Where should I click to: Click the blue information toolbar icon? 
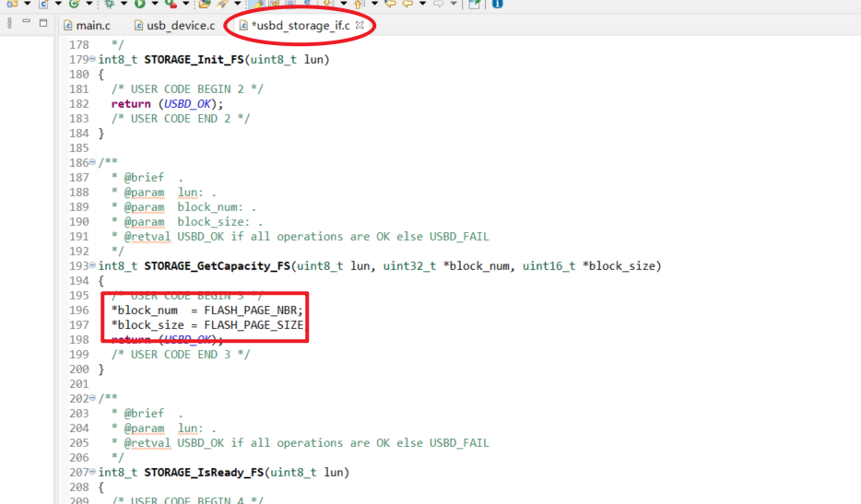(498, 4)
